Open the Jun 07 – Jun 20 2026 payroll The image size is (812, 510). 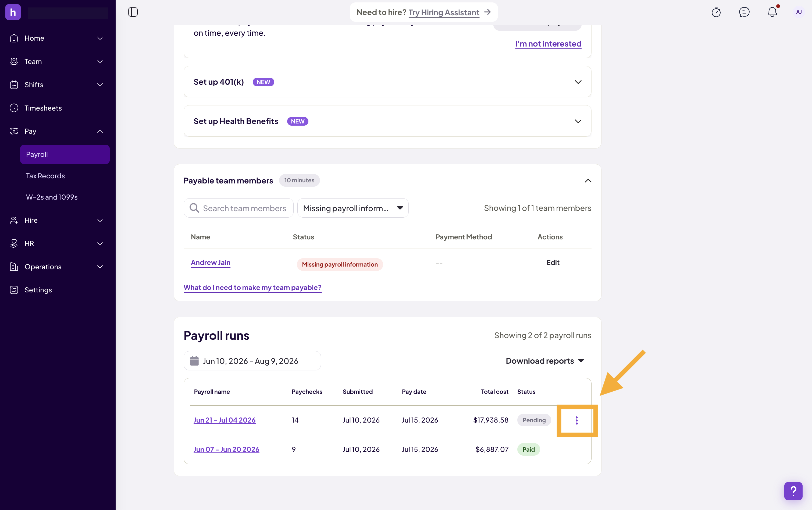(x=226, y=449)
